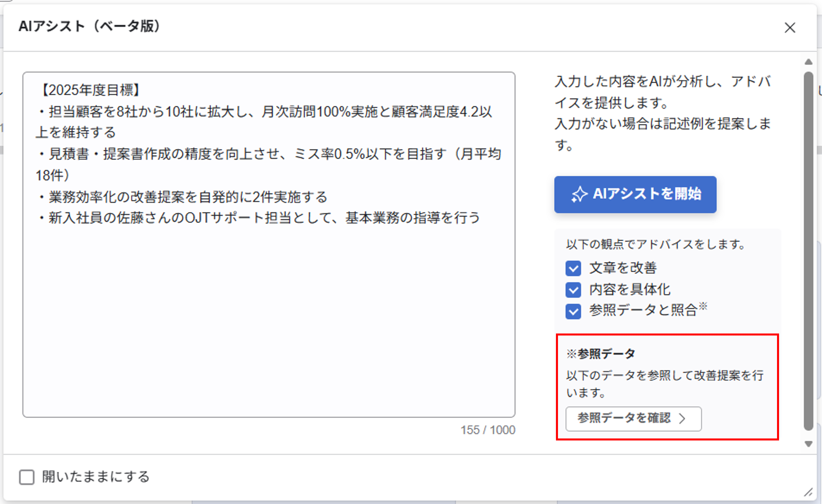Click the chevron arrow in 参照データを確認

(682, 419)
